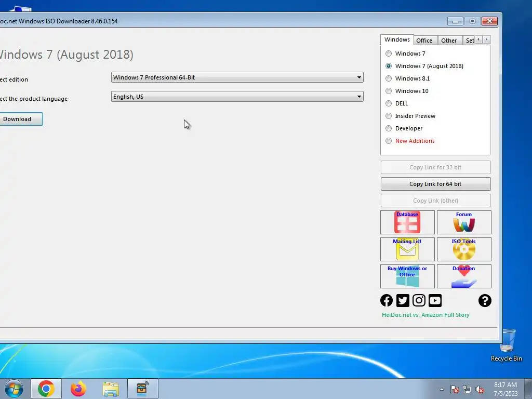Image resolution: width=532 pixels, height=399 pixels.
Task: Select the New Additions radio option
Action: [x=410, y=141]
